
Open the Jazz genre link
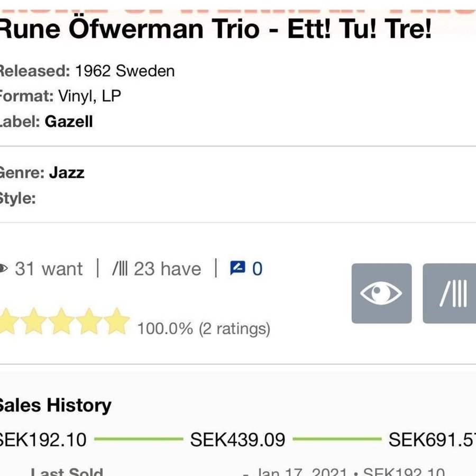pos(67,172)
